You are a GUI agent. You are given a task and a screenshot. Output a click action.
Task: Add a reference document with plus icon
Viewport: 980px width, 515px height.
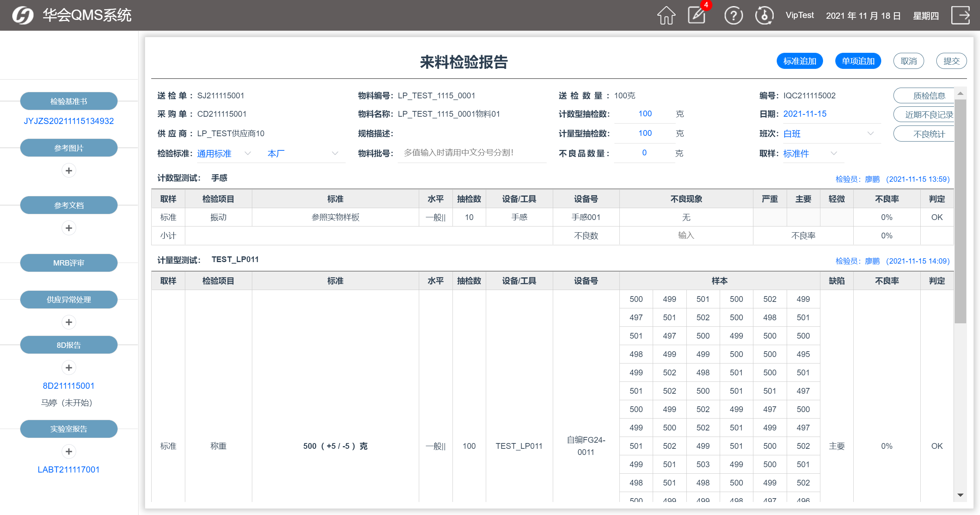pos(69,228)
